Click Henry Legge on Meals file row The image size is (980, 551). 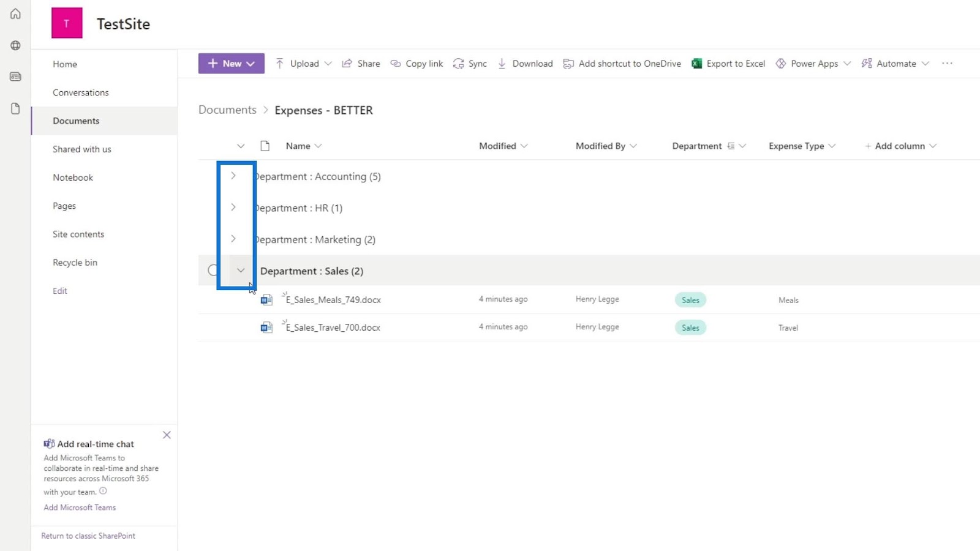point(597,299)
